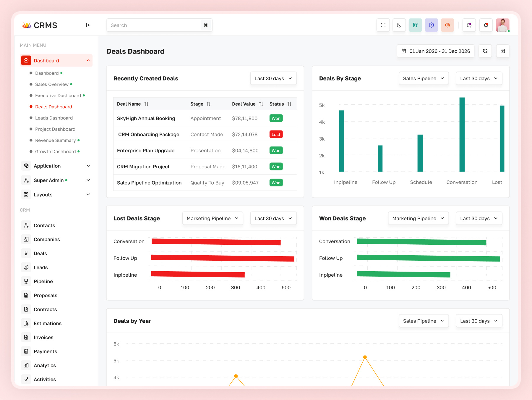Open Sales Overview in sidebar
This screenshot has height=400, width=532.
52,84
